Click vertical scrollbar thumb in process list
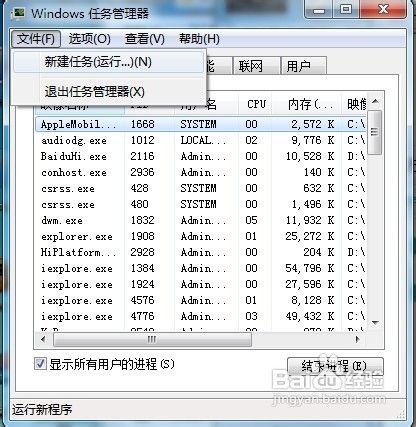The image size is (416, 427). 375,132
